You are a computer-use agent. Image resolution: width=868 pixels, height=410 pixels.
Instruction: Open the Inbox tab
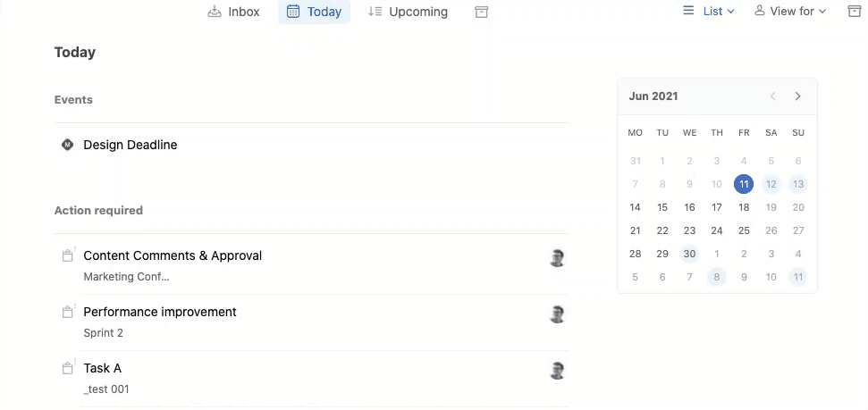point(233,12)
